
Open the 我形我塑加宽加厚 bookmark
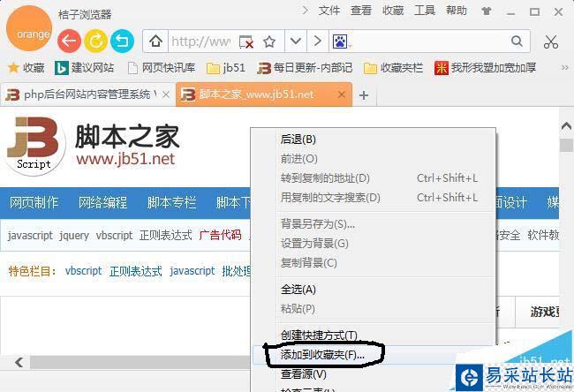tap(486, 68)
